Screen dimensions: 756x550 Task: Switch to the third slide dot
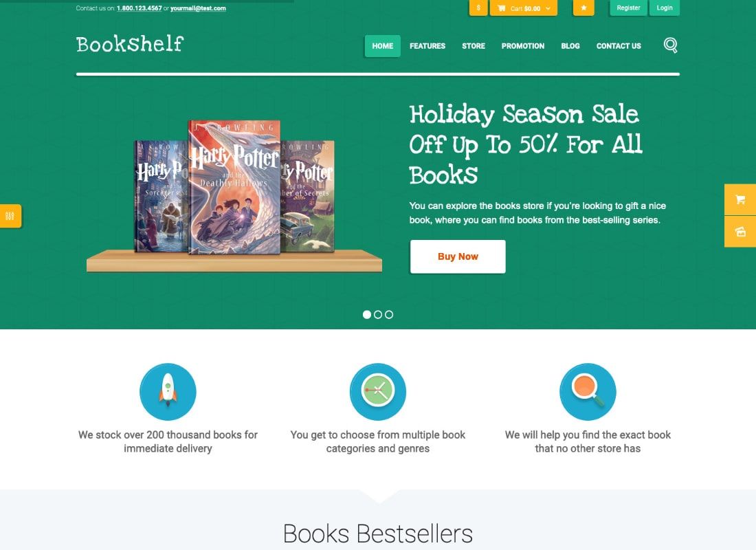pos(389,315)
